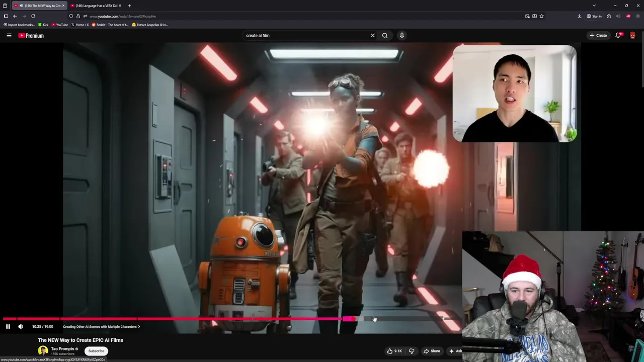Close the 'The NEW Way to Cre' tab

63,6
